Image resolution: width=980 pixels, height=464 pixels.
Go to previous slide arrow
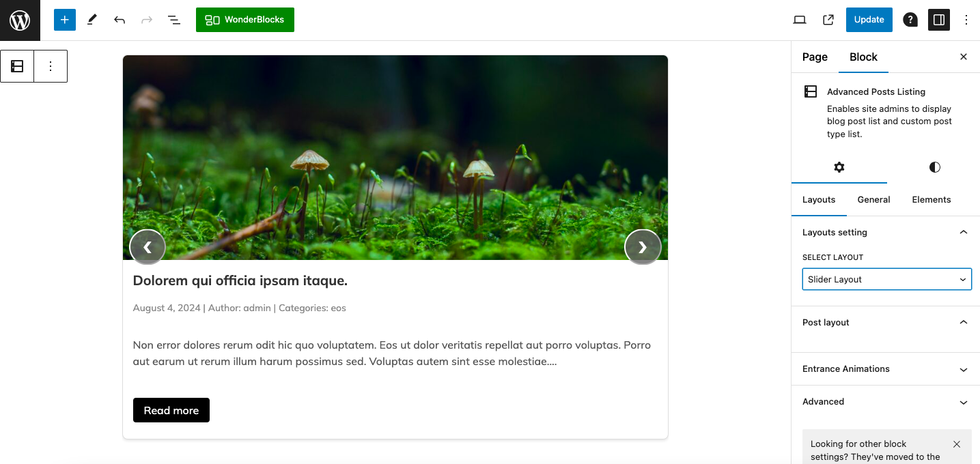(x=148, y=247)
